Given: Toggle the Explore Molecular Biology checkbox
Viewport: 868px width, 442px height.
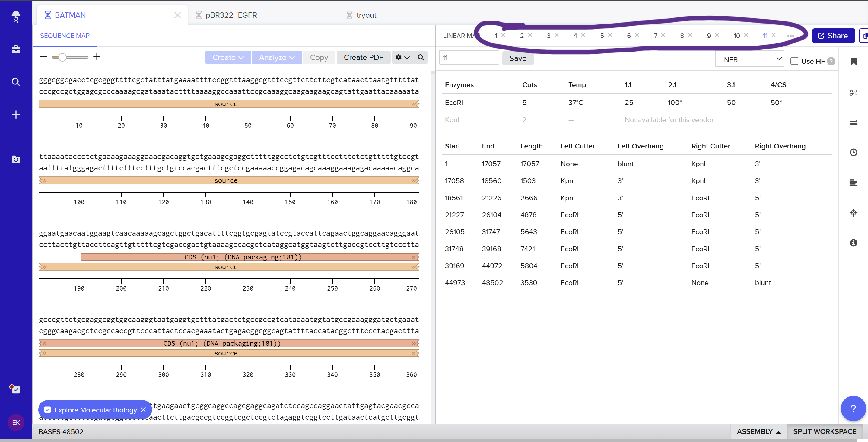Looking at the screenshot, I should [47, 410].
